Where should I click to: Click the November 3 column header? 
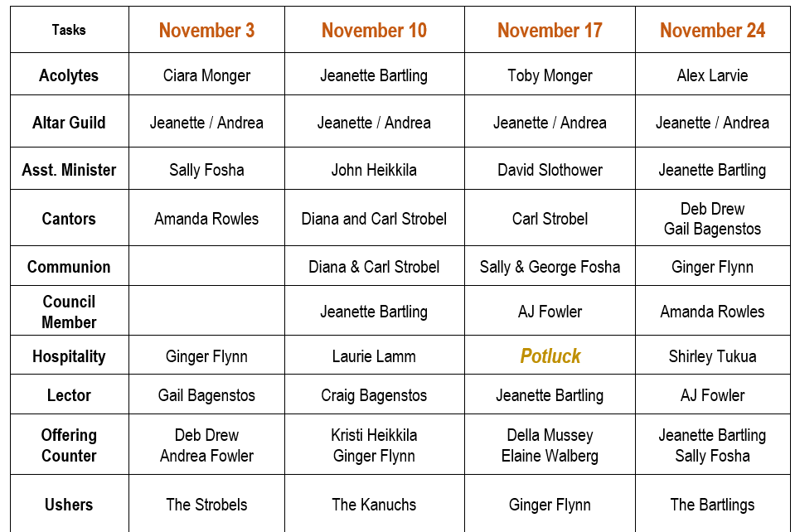pos(207,30)
